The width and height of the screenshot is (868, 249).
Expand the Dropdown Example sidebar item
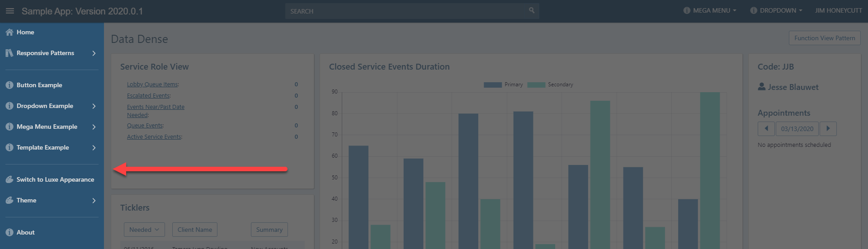(94, 106)
